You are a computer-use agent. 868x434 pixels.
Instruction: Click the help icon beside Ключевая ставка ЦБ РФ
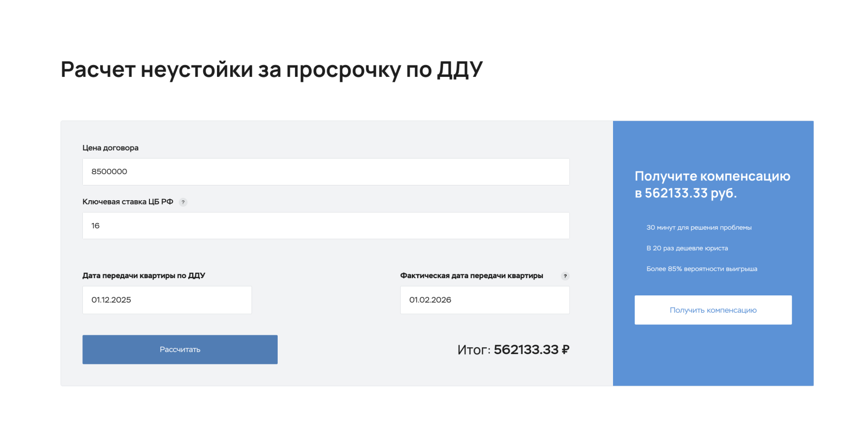[183, 202]
